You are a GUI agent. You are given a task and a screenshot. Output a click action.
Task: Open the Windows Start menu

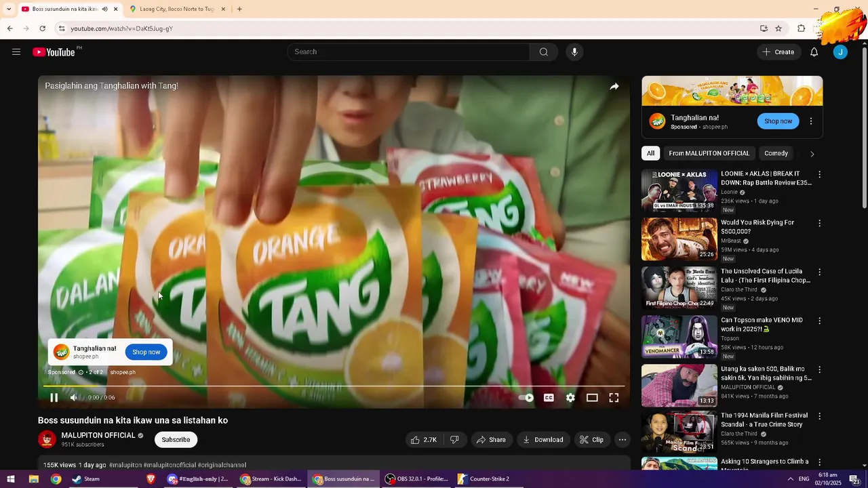(11, 479)
